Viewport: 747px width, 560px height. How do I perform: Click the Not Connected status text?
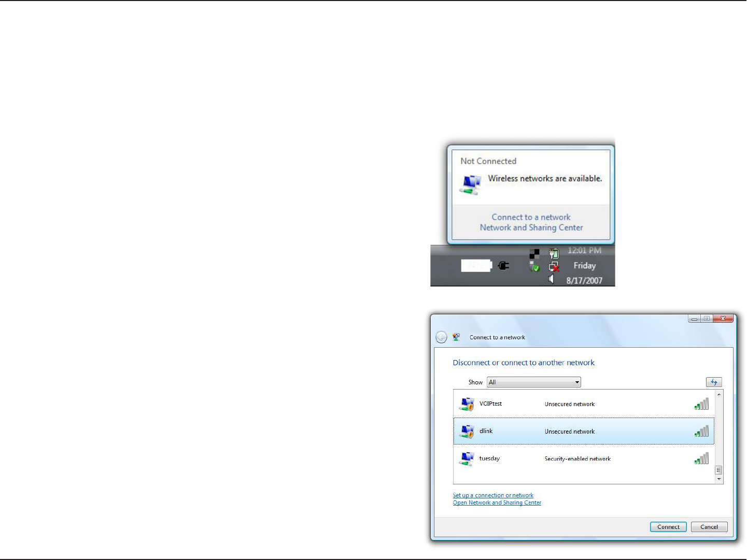click(x=488, y=161)
